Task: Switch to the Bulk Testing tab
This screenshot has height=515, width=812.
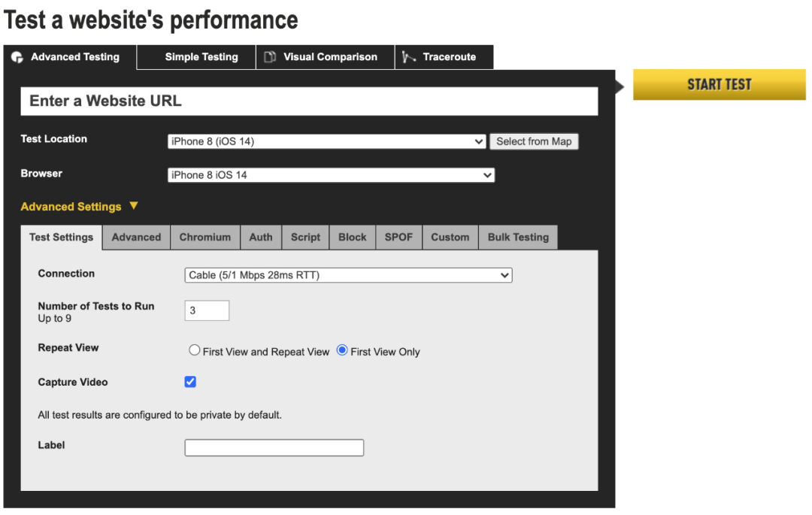Action: [x=518, y=237]
